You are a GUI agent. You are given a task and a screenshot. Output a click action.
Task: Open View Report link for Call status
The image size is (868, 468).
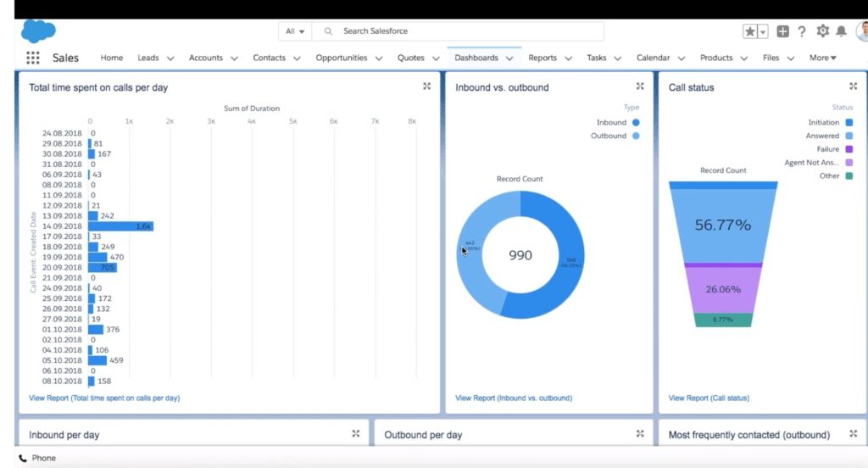tap(709, 398)
